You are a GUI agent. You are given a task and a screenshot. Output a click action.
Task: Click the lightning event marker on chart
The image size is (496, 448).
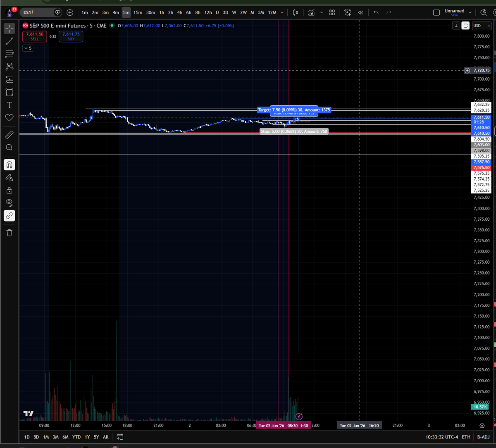(x=299, y=416)
